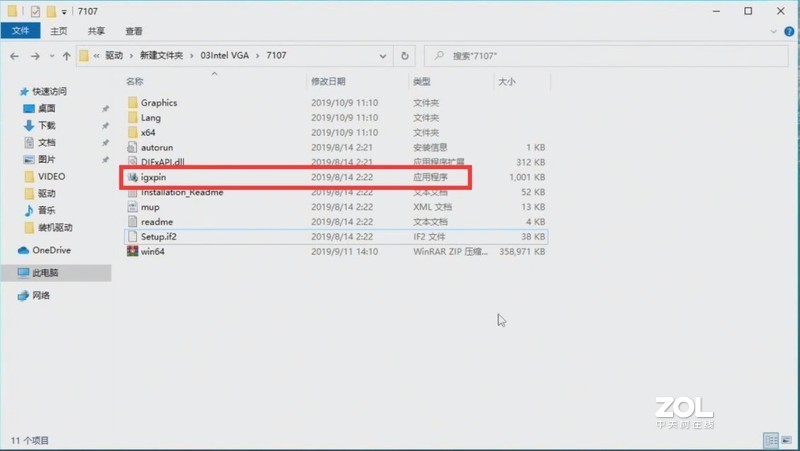Open the 文件 menu tab
Image resolution: width=800 pixels, height=451 pixels.
(20, 31)
